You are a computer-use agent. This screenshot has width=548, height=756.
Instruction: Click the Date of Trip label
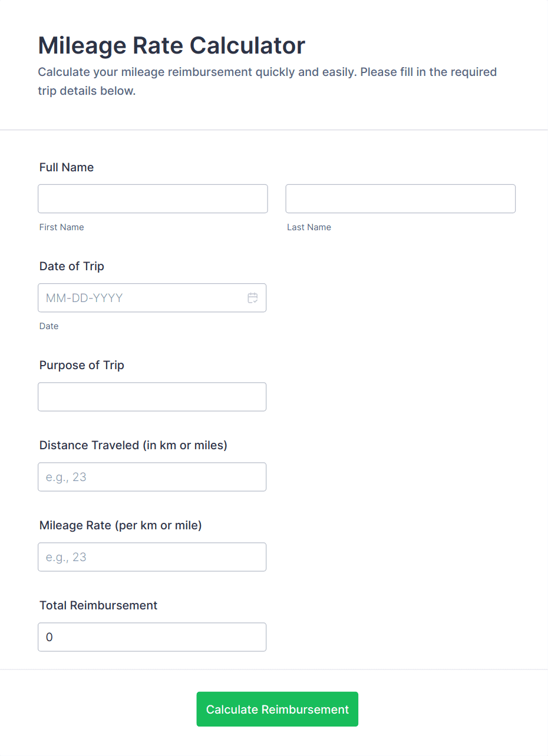[72, 266]
